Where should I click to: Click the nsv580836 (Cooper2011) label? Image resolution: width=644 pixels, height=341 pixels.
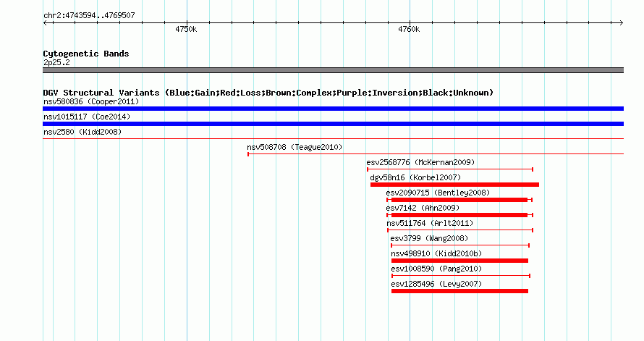(x=91, y=101)
